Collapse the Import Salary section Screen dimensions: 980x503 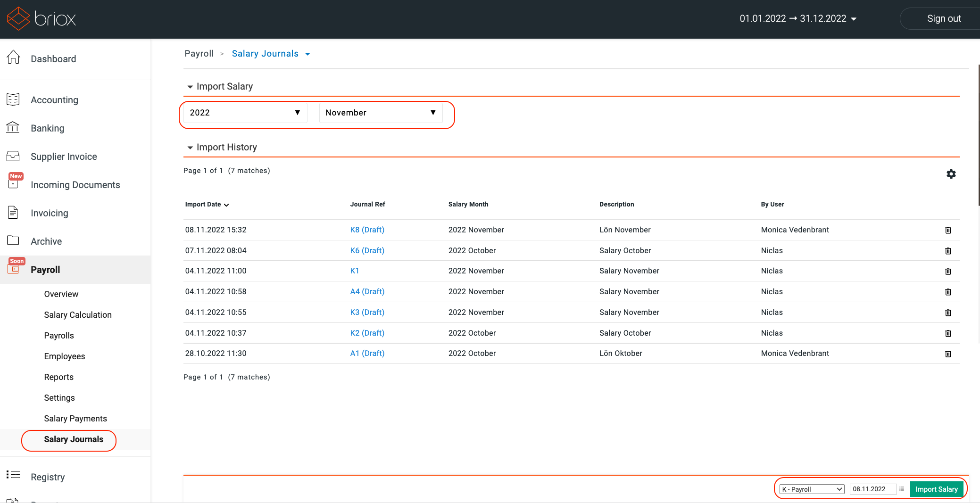click(190, 87)
